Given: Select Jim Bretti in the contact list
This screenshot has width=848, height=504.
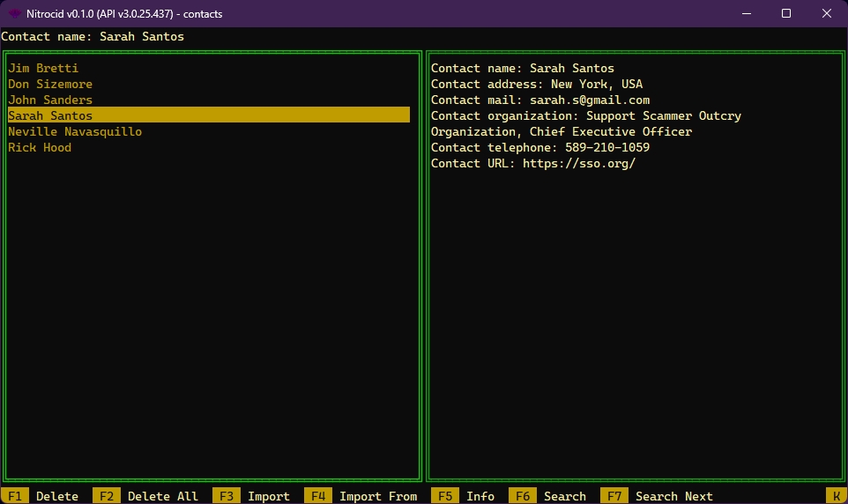Looking at the screenshot, I should coord(43,68).
